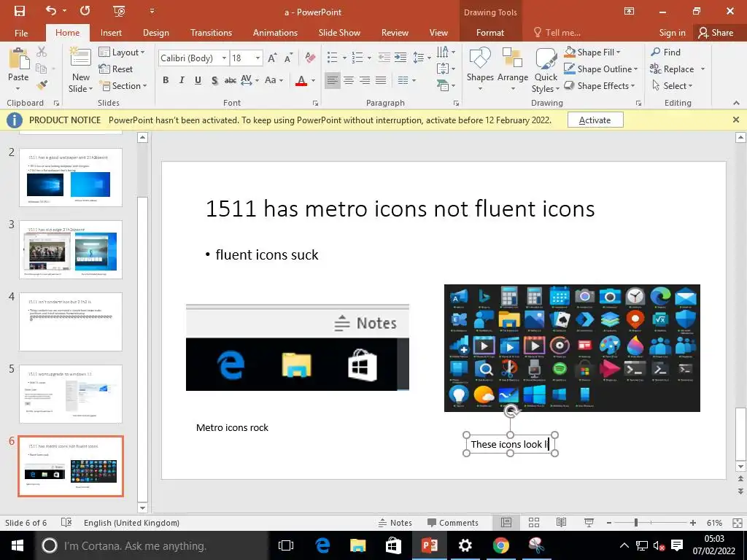
Task: Switch to Reading View
Action: pos(562,522)
